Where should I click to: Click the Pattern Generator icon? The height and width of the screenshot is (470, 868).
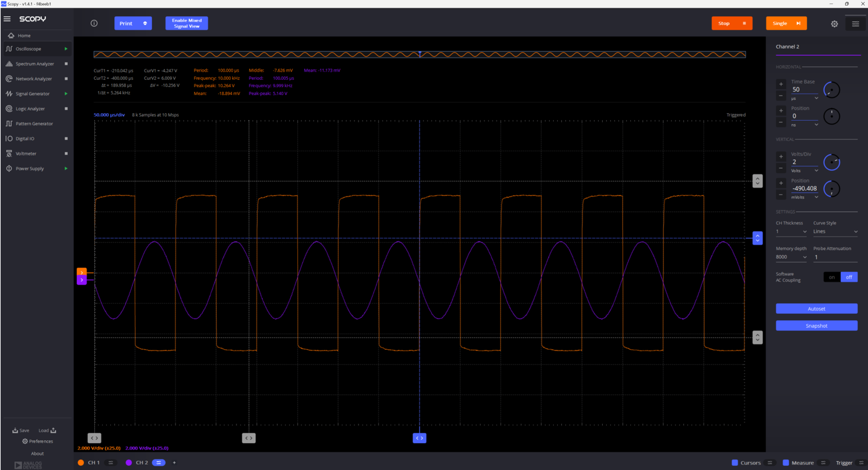click(x=9, y=124)
